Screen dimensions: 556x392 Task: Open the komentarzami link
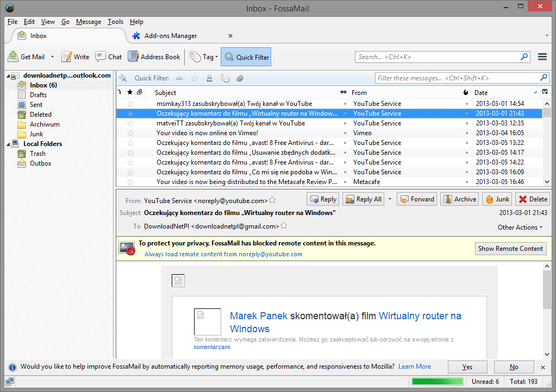point(212,347)
